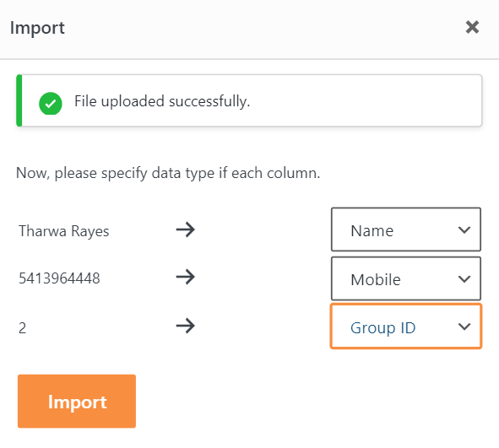Click the Import dialog title text
Screen dimensions: 499x448
(x=37, y=28)
